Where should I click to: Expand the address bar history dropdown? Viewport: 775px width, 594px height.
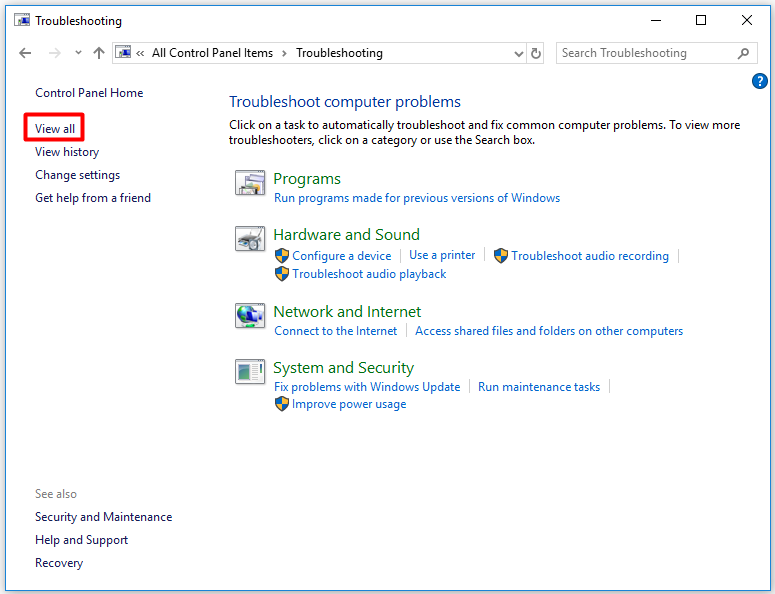(518, 53)
